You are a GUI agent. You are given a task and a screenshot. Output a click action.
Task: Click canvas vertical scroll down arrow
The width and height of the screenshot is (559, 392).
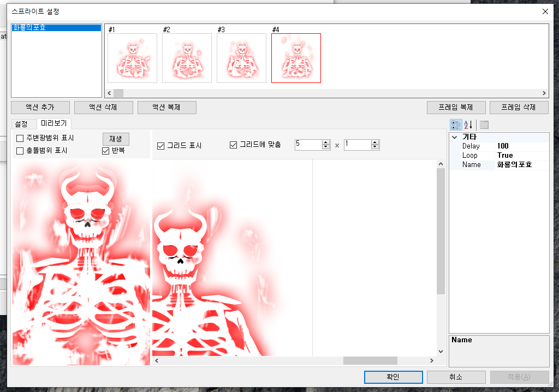441,352
